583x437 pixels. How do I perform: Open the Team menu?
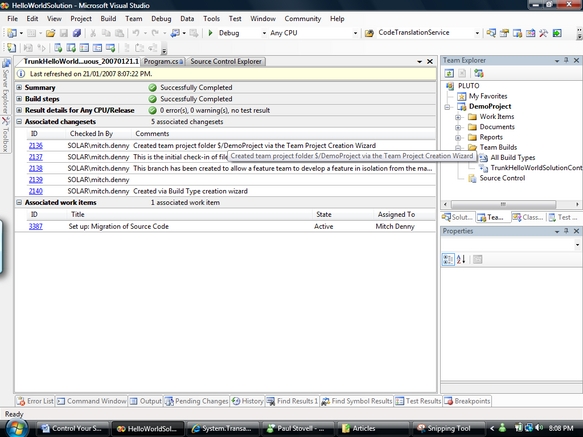click(133, 19)
